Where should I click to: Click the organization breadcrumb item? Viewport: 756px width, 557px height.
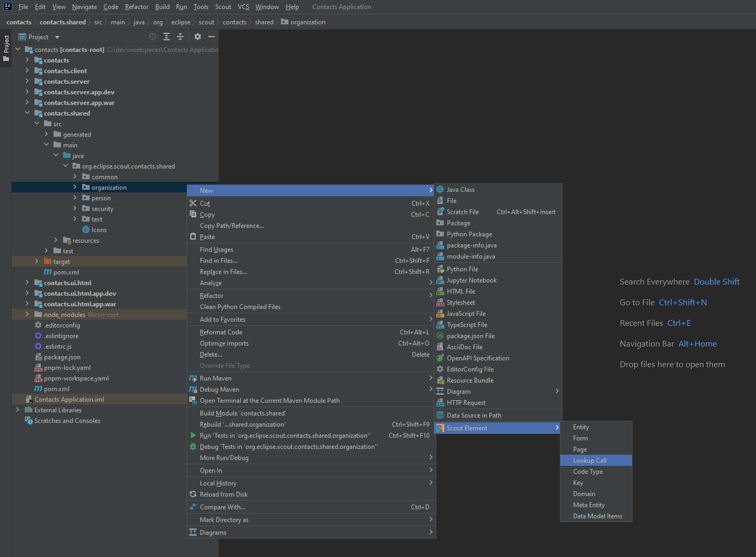tap(307, 22)
